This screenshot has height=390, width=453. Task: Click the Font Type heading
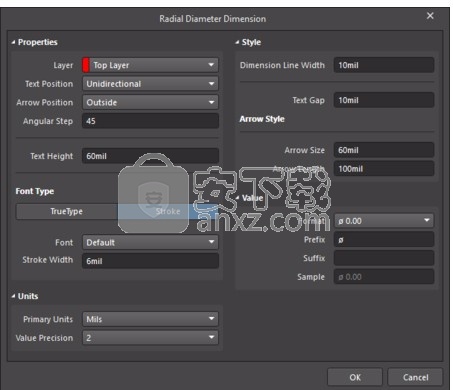click(35, 191)
